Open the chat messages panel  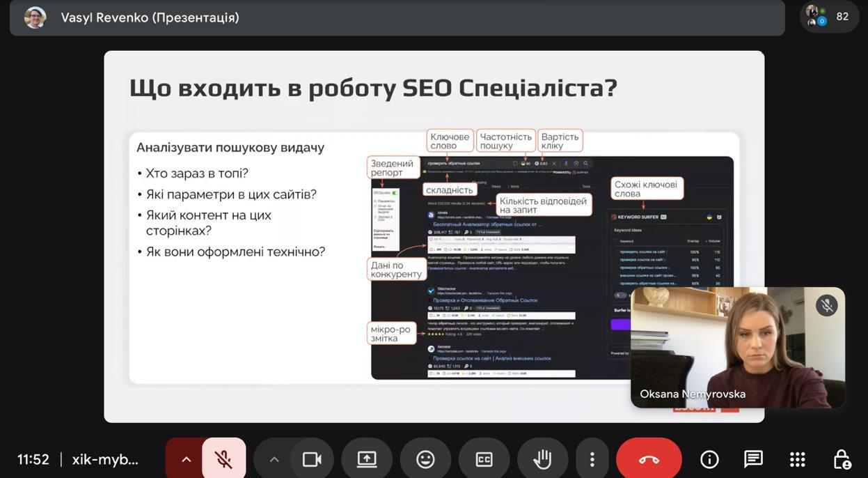(753, 459)
